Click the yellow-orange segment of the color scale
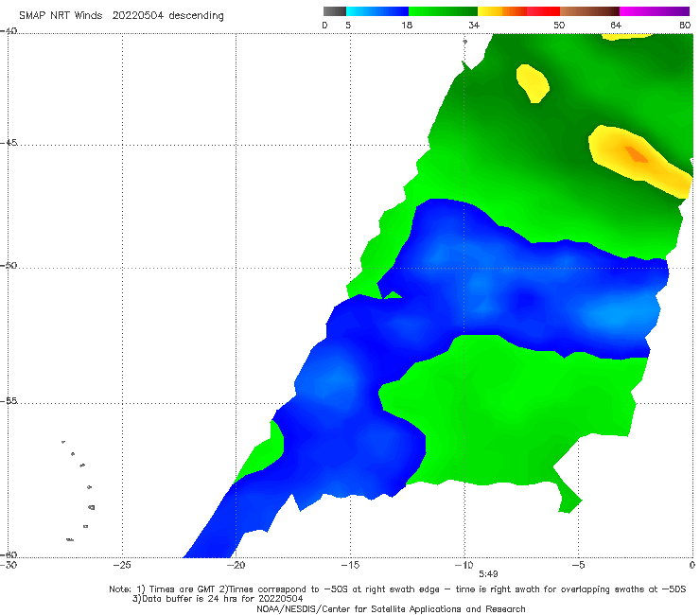The width and height of the screenshot is (700, 615). [502, 11]
